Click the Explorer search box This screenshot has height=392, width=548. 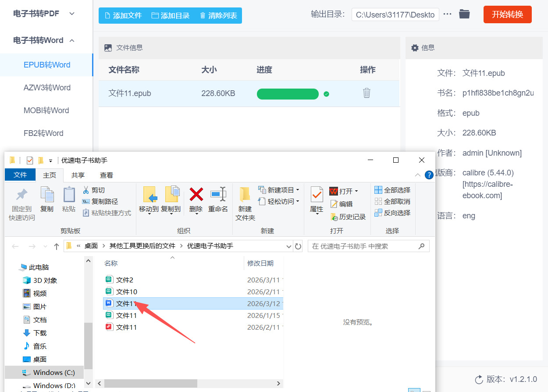point(368,246)
